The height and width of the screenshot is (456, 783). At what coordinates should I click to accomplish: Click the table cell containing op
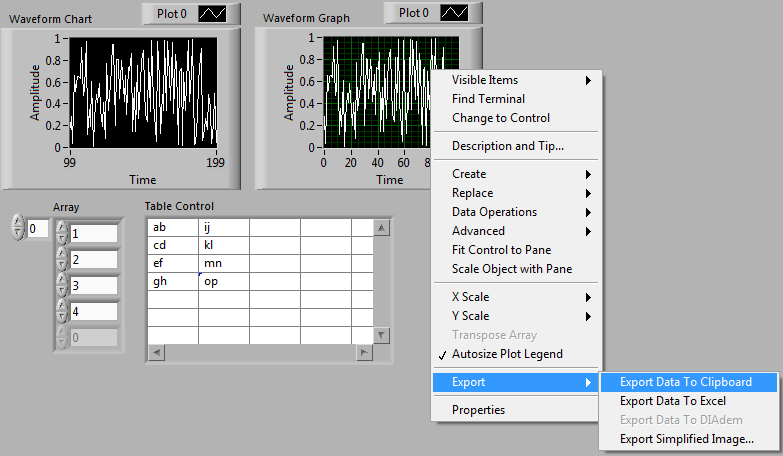224,281
